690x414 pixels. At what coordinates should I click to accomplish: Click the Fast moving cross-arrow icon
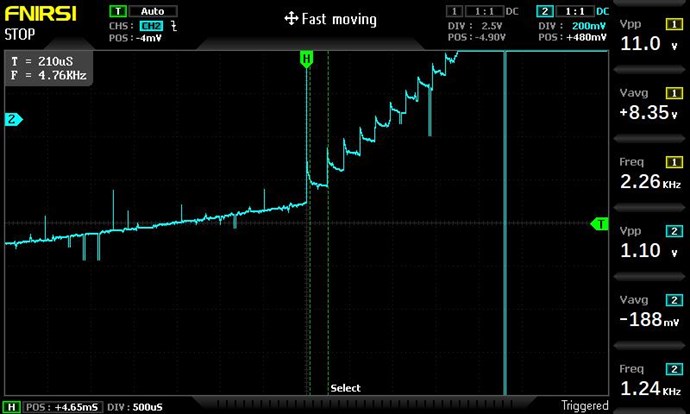291,19
